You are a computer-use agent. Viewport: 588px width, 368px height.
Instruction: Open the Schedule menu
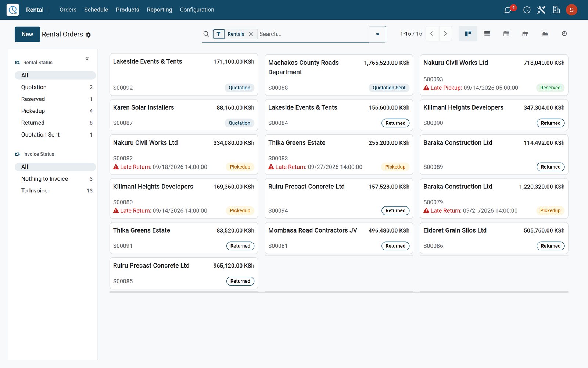click(x=96, y=10)
